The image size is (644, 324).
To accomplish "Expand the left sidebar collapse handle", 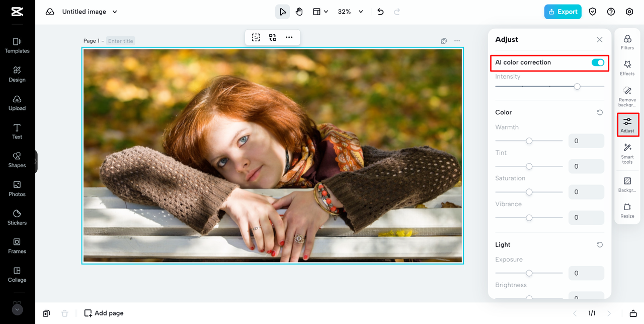I will 35,161.
